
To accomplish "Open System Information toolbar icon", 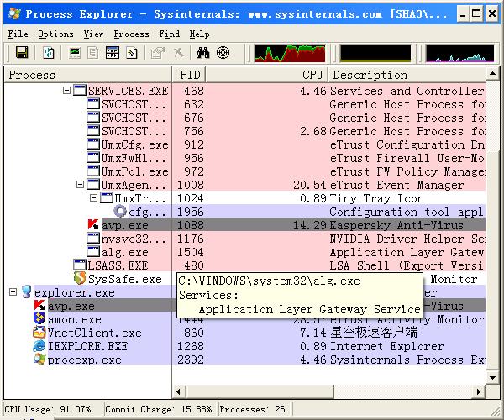I will tap(75, 53).
